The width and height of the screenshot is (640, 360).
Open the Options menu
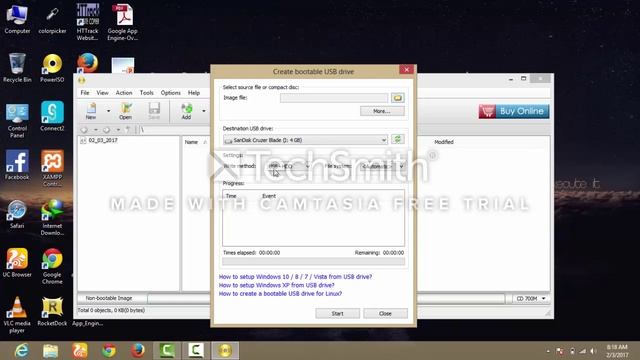click(171, 93)
